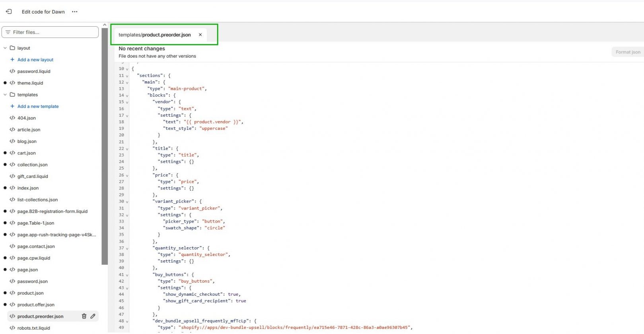This screenshot has height=334, width=644.
Task: Click the exit editor back icon
Action: [x=9, y=12]
